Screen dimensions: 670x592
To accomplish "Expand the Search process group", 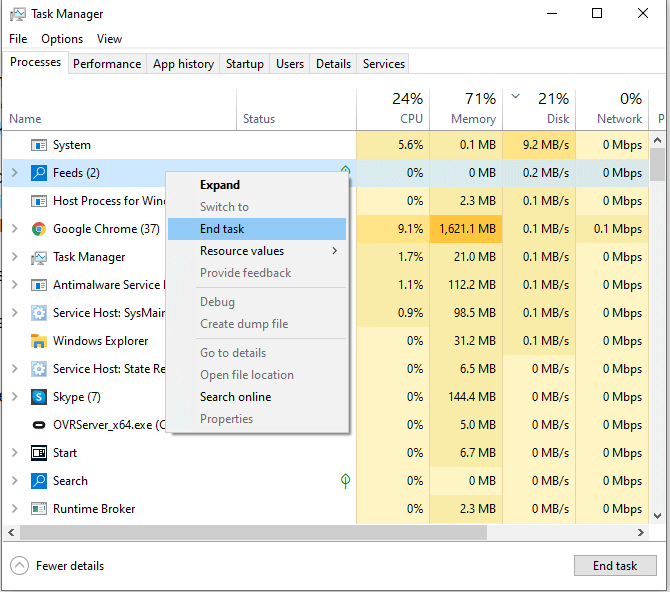I will (x=15, y=481).
